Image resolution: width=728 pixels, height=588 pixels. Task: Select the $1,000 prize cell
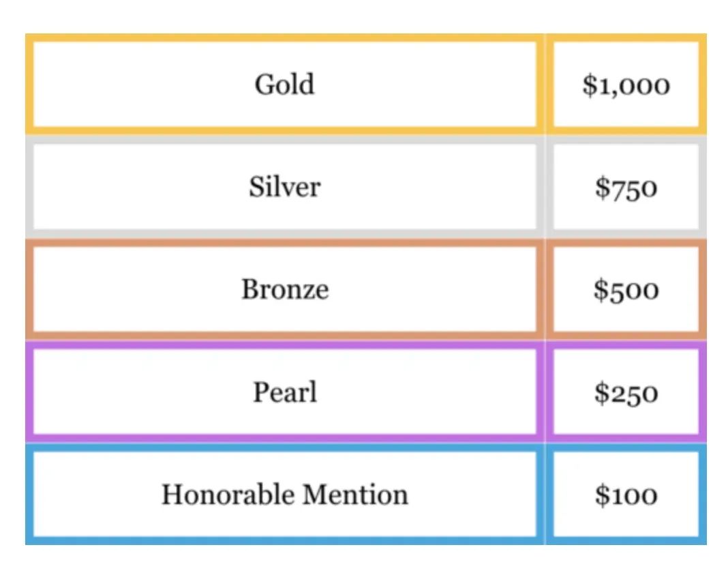coord(626,85)
